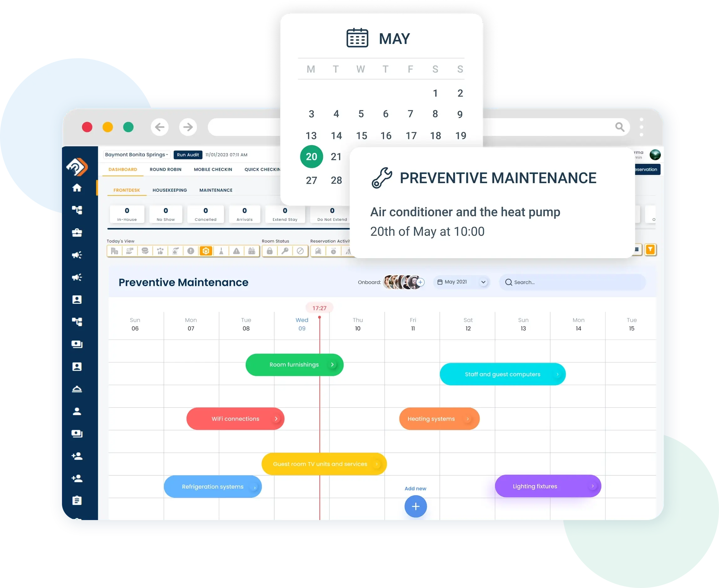Select the Housekeeping icon in dashboard

170,191
